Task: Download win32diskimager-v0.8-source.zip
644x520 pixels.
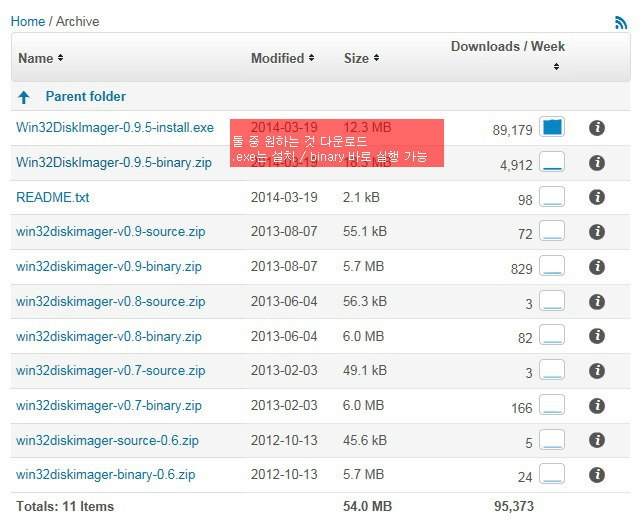Action: (x=110, y=301)
